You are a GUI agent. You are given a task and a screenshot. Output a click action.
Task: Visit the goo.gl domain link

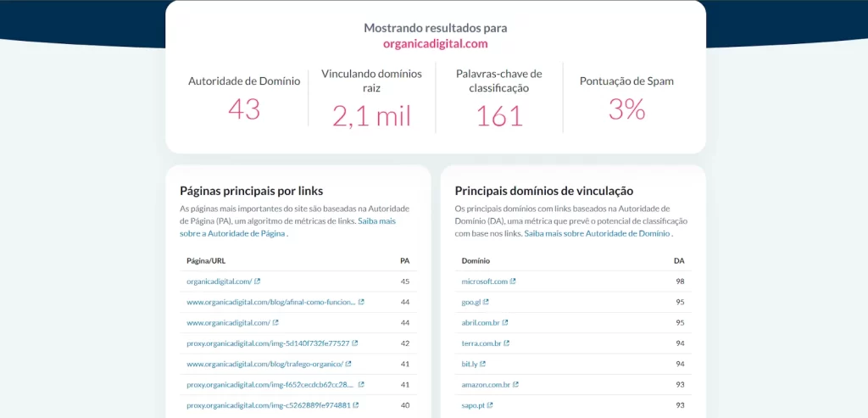(471, 302)
